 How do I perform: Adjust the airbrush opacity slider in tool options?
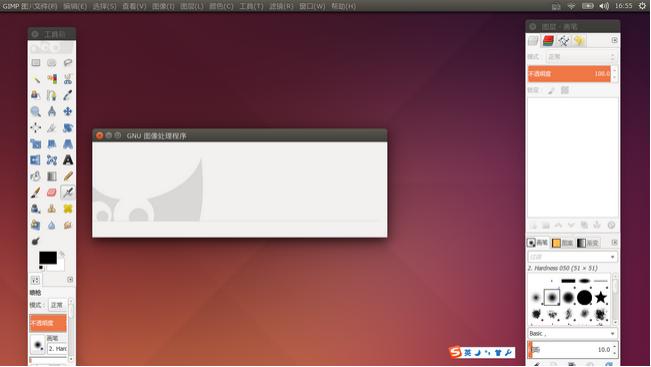pos(48,323)
